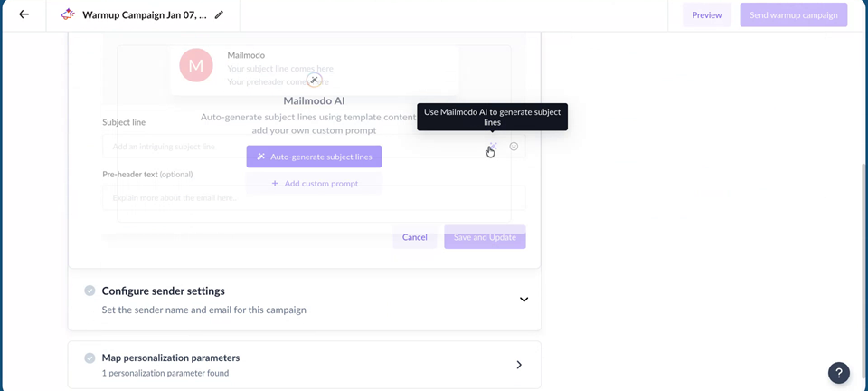Click checkmark beside Configure sender settings
Screen dimensions: 868x391
[x=90, y=291]
